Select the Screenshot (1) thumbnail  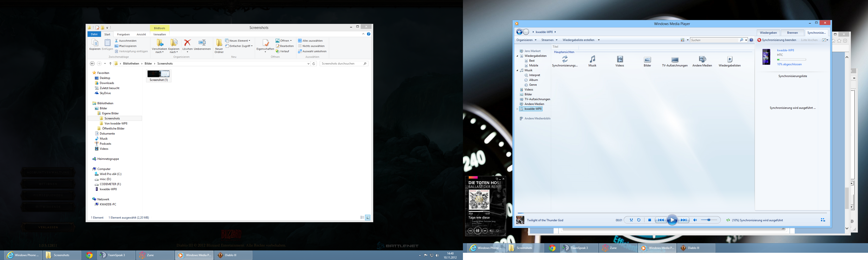click(159, 76)
